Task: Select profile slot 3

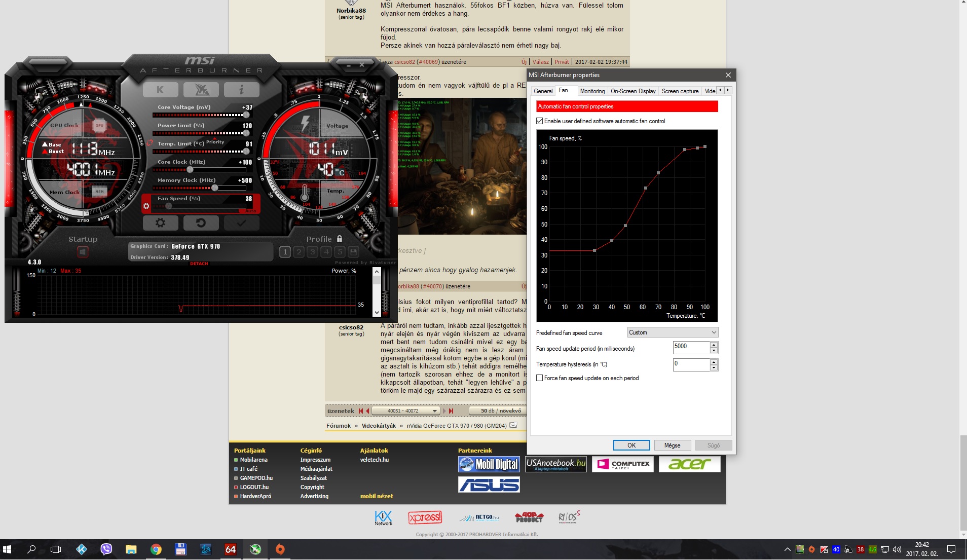Action: pyautogui.click(x=312, y=252)
